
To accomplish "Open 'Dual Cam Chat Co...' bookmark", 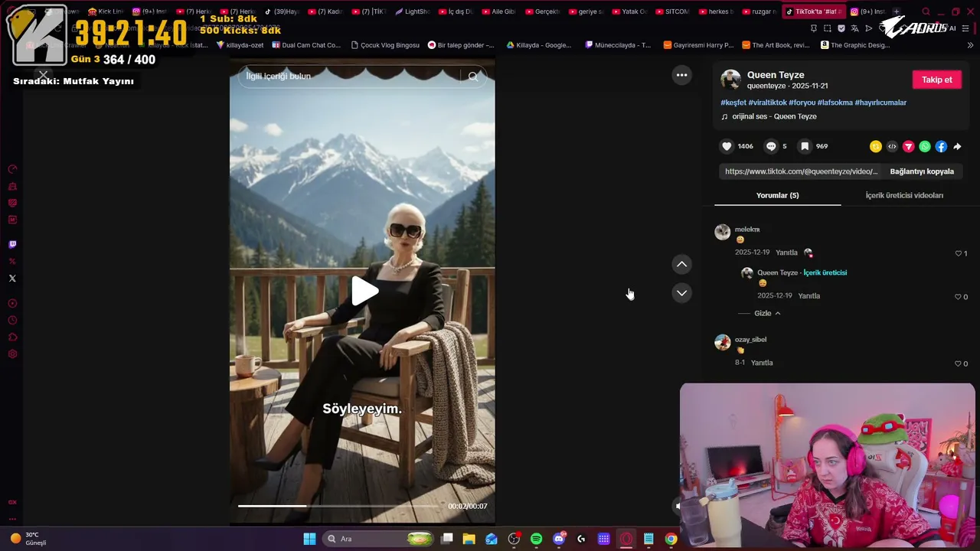I will point(306,45).
